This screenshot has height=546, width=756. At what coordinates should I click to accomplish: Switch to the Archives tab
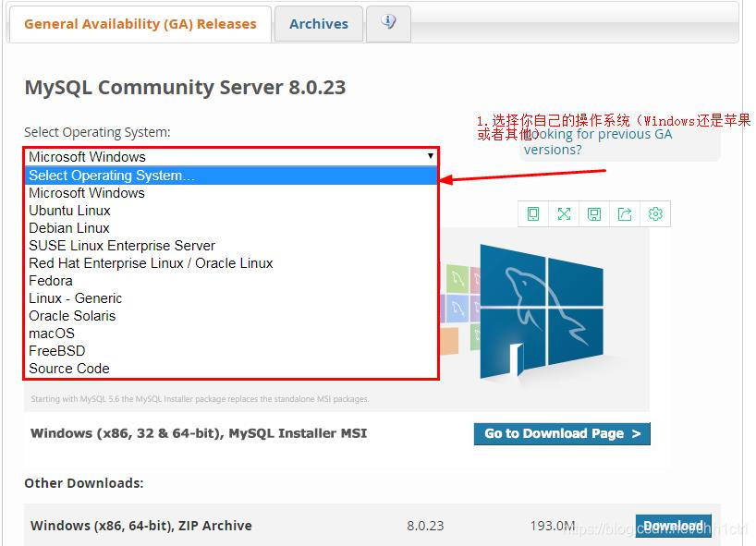coord(319,24)
